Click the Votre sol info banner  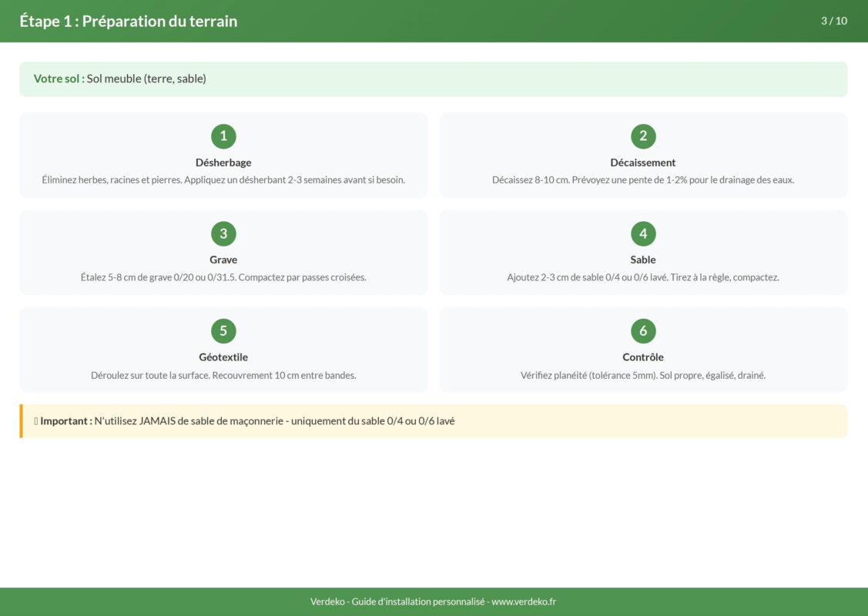tap(433, 79)
